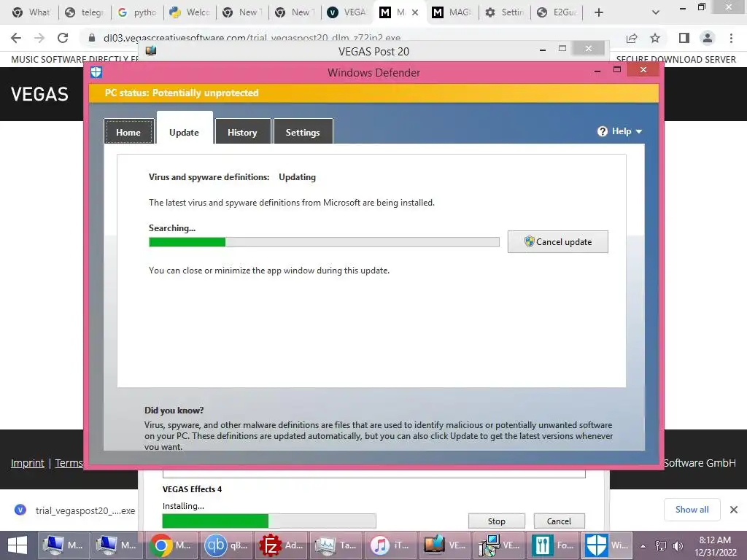Switch to the E2Gu Chrome tab
Screen dimensions: 747x560
(557, 12)
